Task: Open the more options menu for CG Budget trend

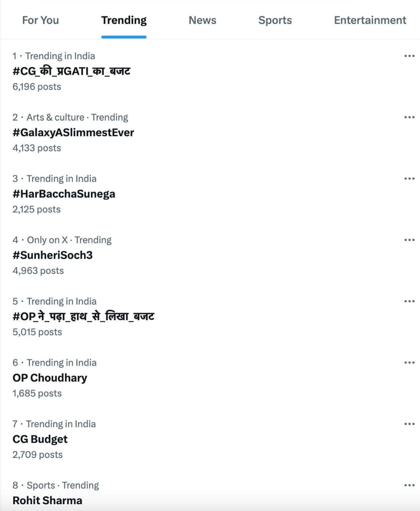Action: click(410, 424)
